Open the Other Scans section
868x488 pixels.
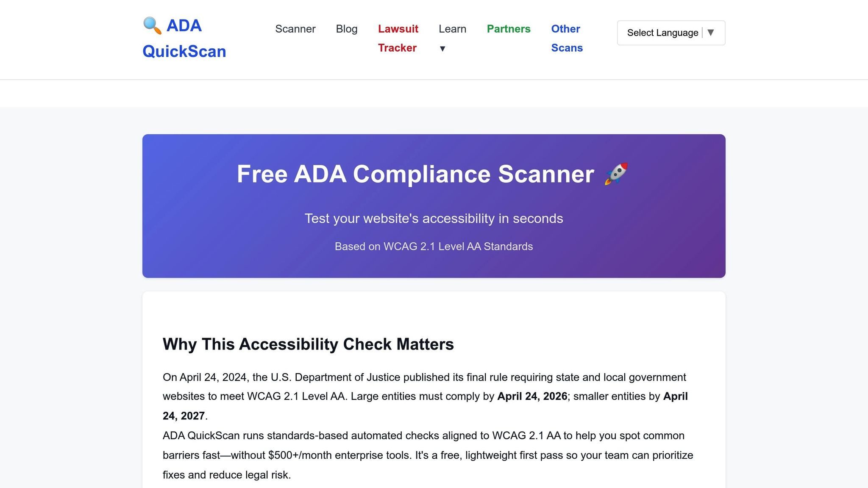pos(567,38)
